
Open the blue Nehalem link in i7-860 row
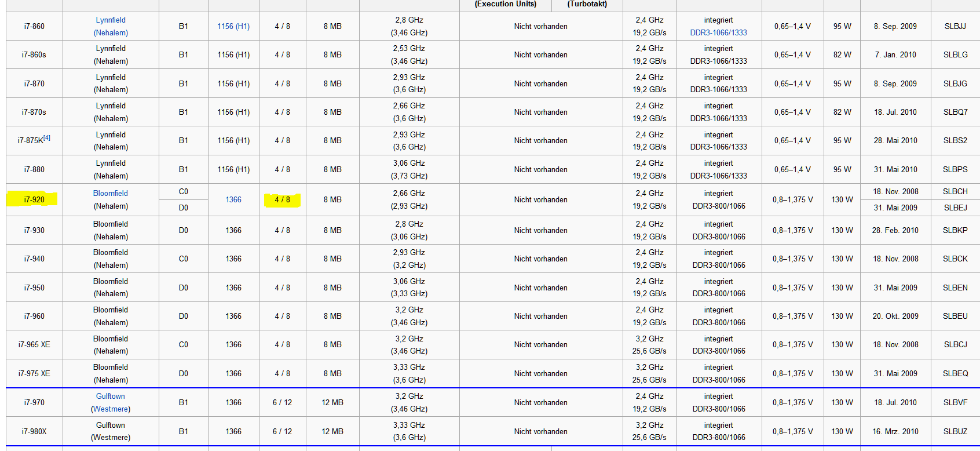(111, 33)
